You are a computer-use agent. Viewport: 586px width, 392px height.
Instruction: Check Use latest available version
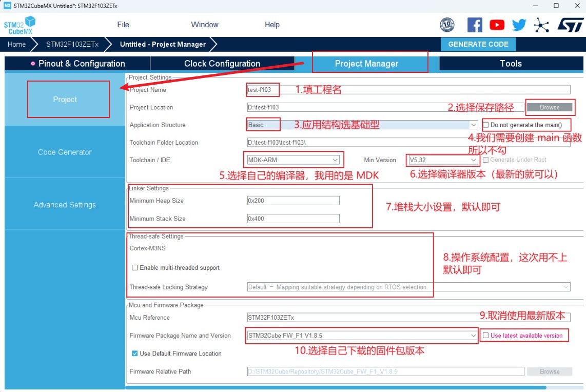coord(485,336)
